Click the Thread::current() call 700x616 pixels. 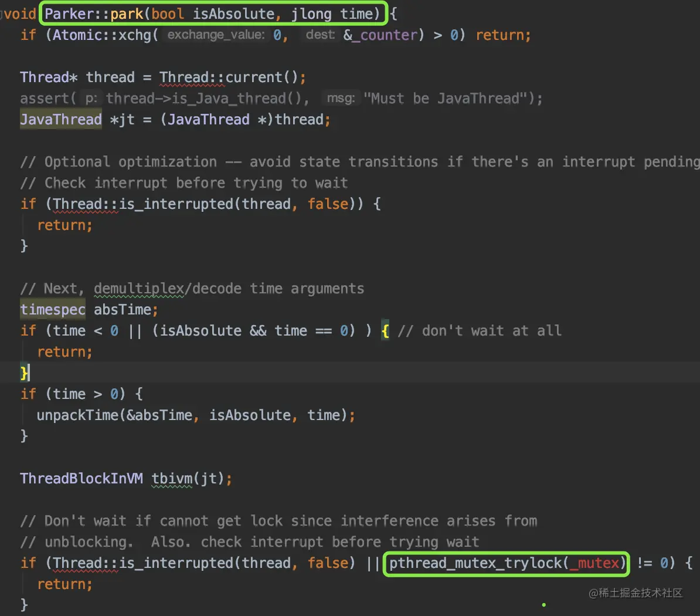pyautogui.click(x=229, y=77)
